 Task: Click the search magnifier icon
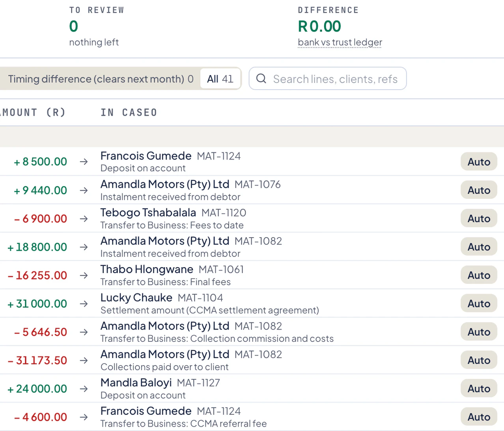[261, 79]
